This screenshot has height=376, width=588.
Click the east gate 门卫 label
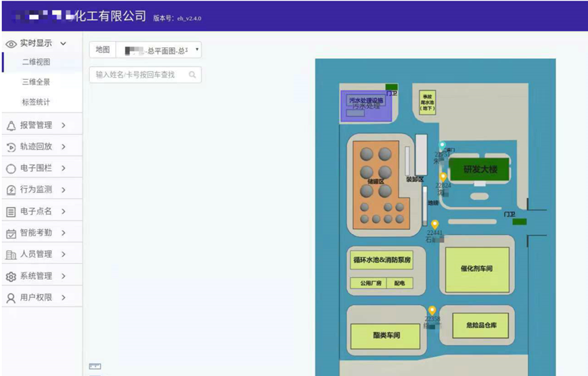point(510,214)
